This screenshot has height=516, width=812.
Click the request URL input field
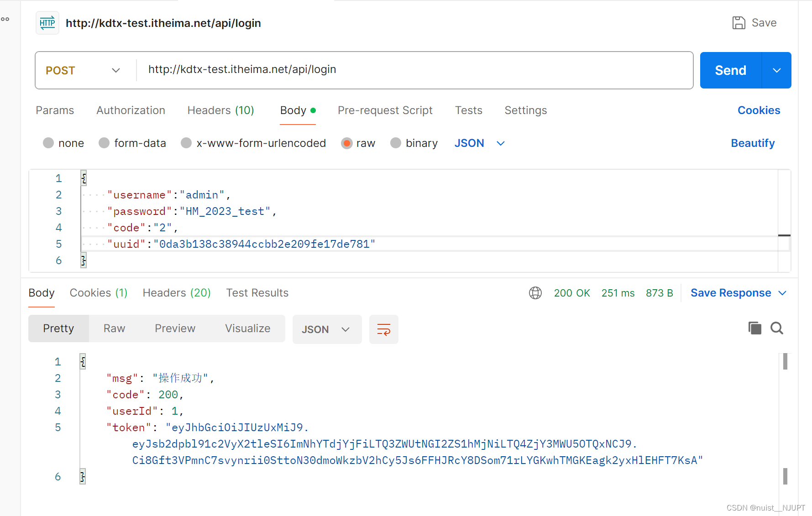click(411, 70)
